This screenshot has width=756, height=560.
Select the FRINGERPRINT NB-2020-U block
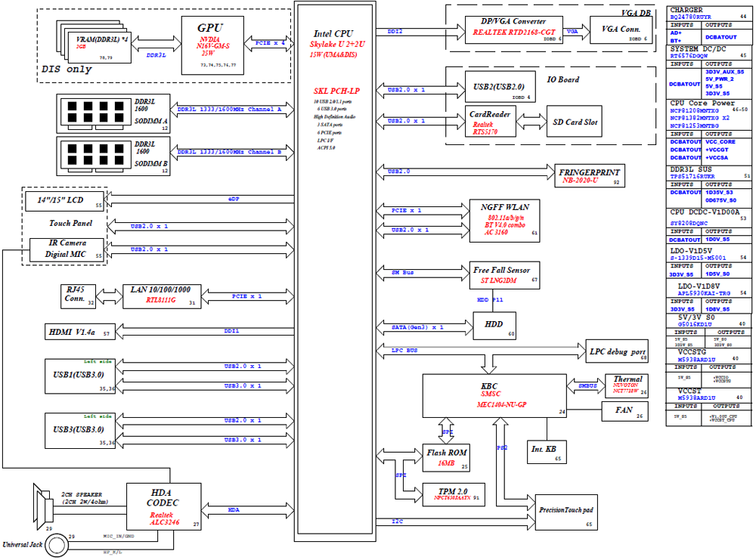click(x=590, y=175)
